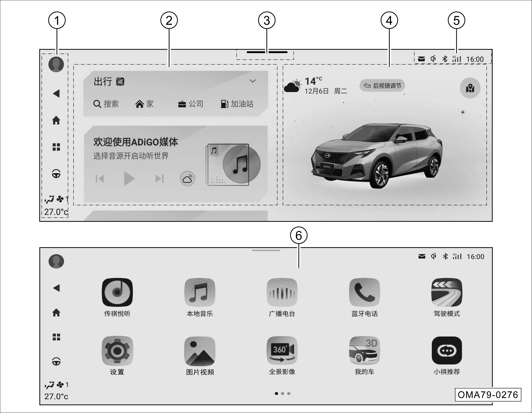Select third page dot in app list
The image size is (532, 413).
[x=289, y=394]
